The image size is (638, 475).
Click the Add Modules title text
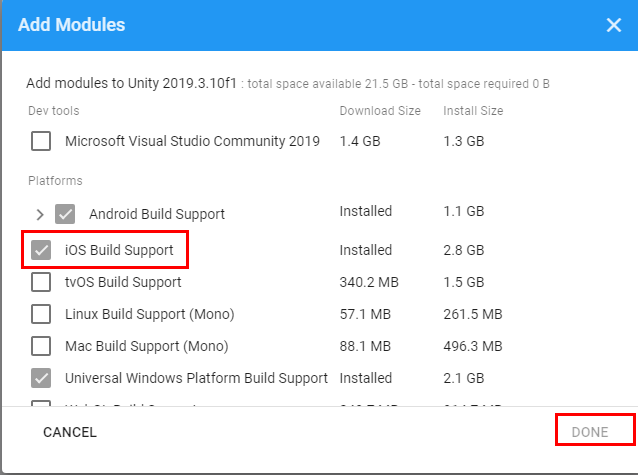click(x=71, y=25)
